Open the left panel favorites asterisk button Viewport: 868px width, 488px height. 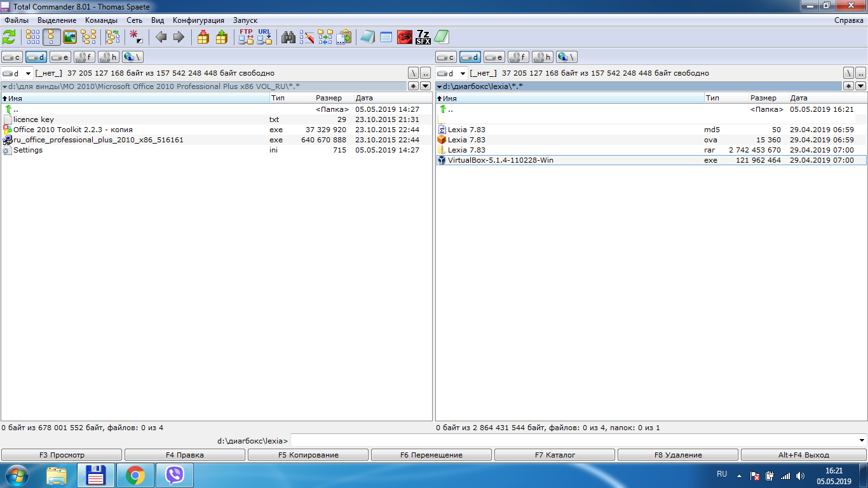414,86
